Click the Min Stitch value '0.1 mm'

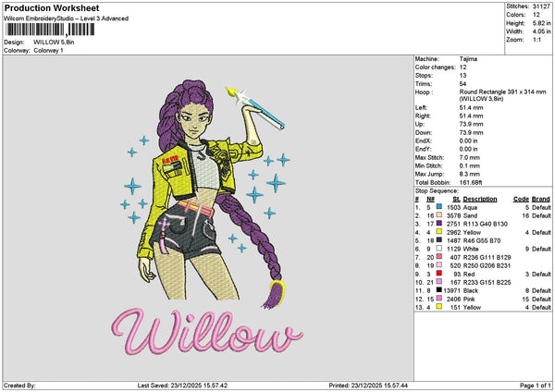pos(470,165)
